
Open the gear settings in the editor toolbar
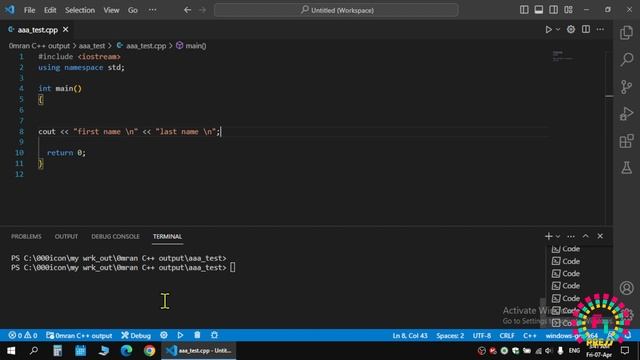click(x=571, y=29)
